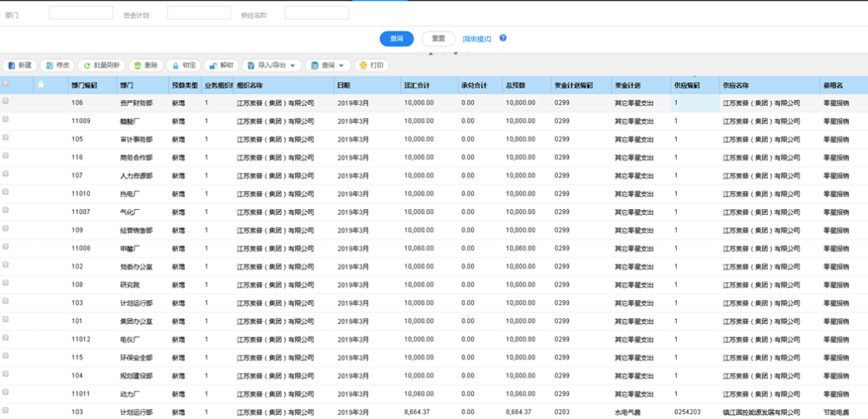Click the 高级模式 advanced mode link

[477, 39]
